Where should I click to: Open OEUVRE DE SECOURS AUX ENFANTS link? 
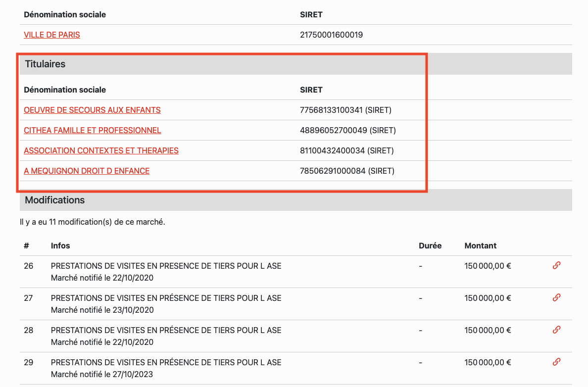pyautogui.click(x=92, y=110)
